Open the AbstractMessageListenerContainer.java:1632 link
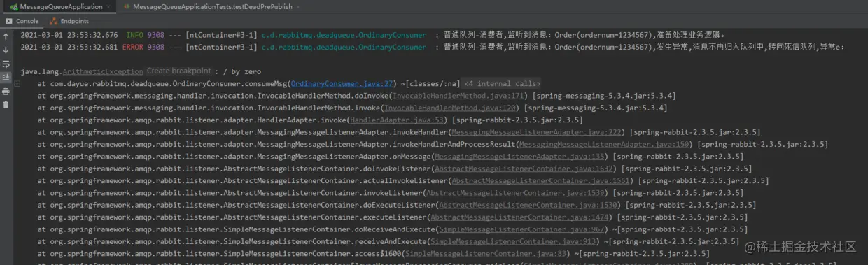 (524, 169)
